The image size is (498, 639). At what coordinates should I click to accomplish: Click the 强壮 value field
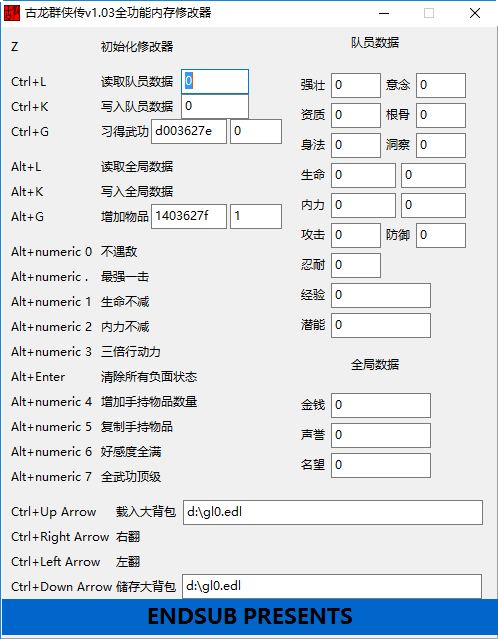(x=356, y=86)
